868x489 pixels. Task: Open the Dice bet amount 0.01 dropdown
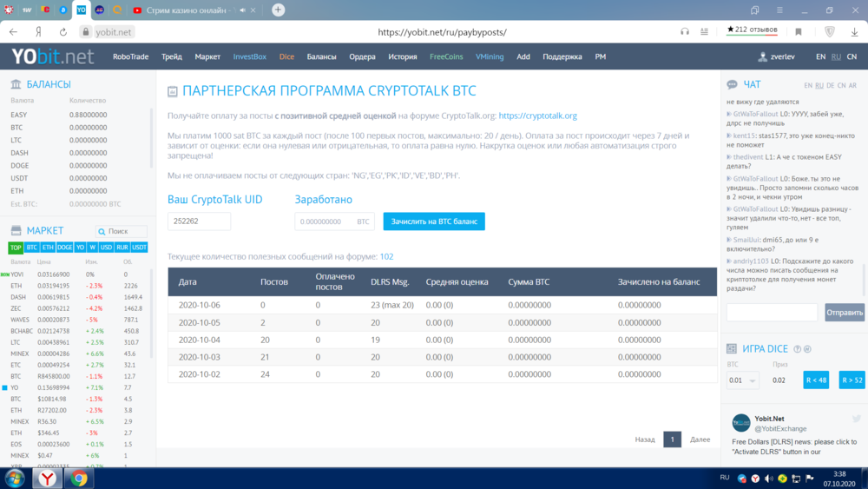click(x=742, y=380)
